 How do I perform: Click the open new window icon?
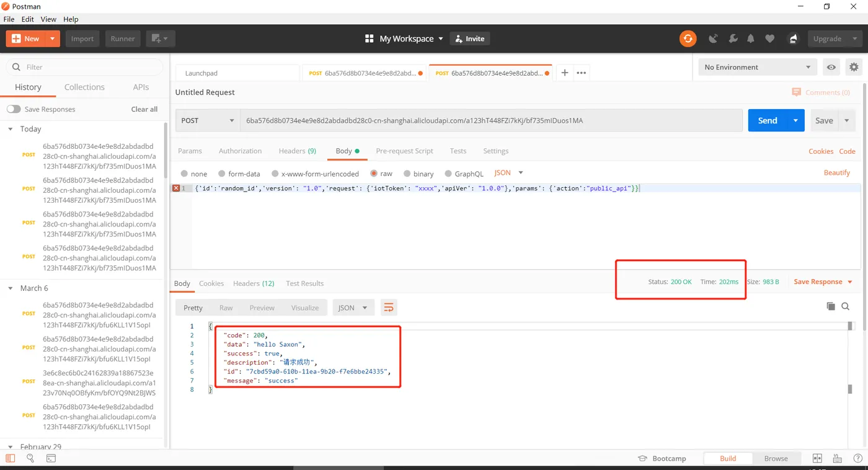click(161, 38)
